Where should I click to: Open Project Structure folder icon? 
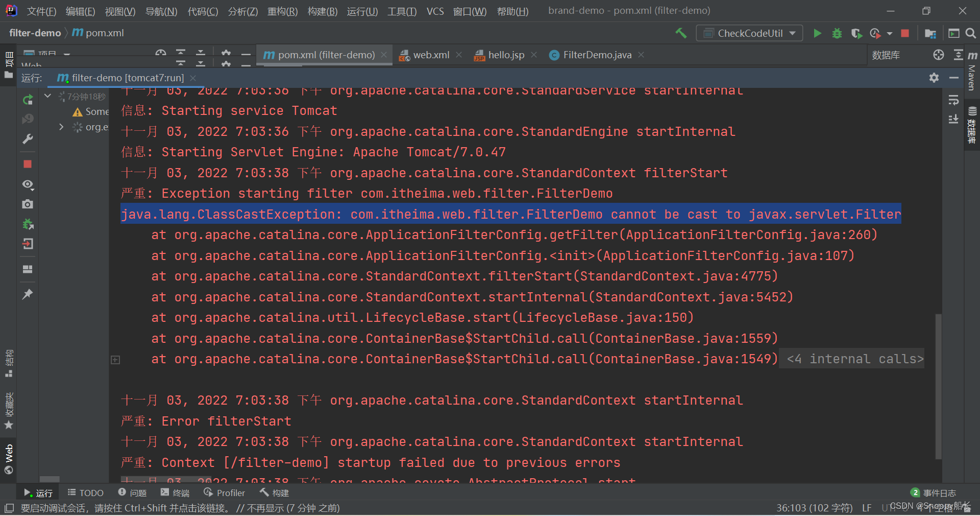coord(930,33)
